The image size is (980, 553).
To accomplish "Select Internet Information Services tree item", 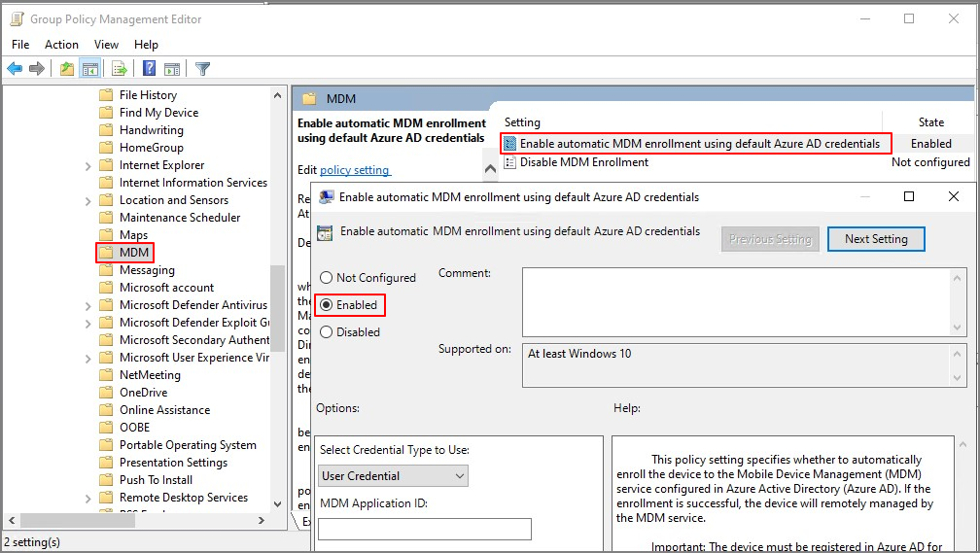I will [x=193, y=183].
